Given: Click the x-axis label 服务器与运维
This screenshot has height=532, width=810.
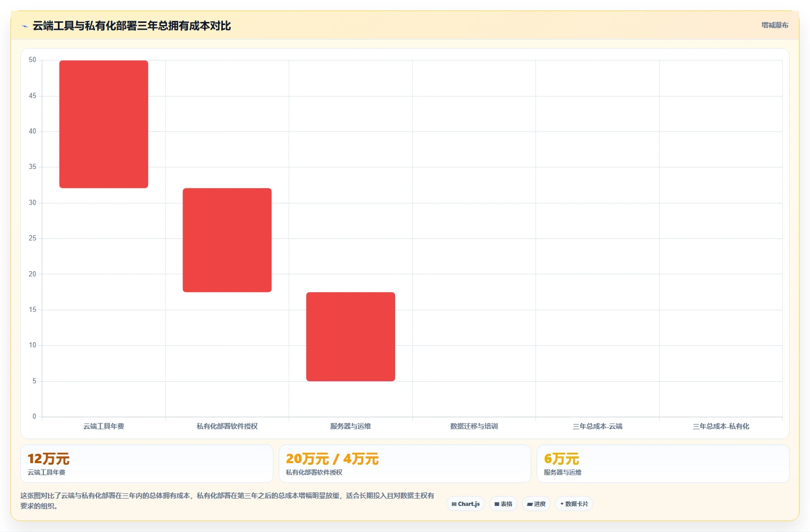Looking at the screenshot, I should (351, 426).
